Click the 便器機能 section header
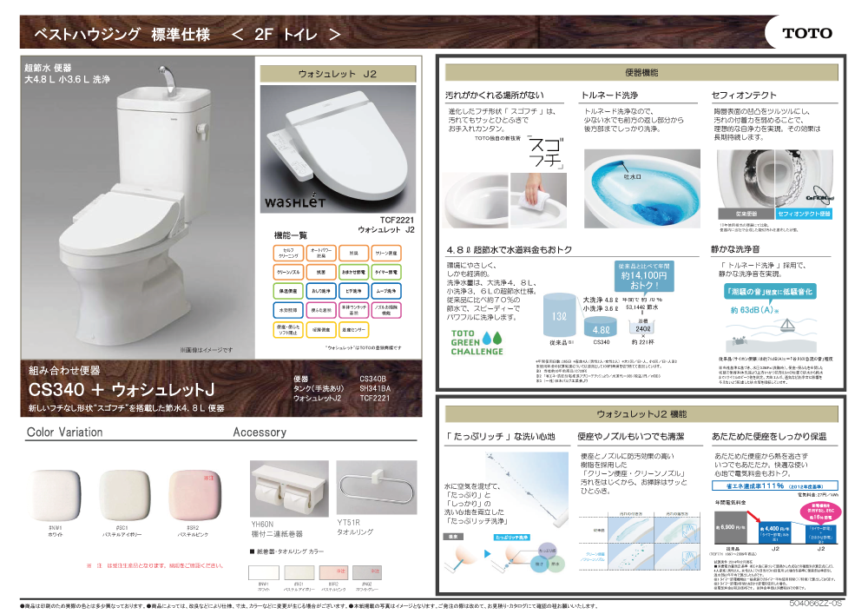This screenshot has width=868, height=614. 641,73
